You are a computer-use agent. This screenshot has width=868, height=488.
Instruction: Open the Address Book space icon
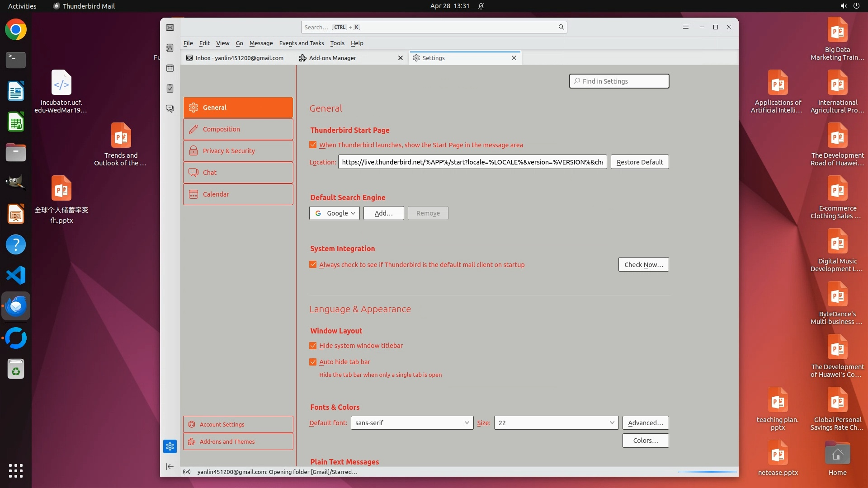170,48
